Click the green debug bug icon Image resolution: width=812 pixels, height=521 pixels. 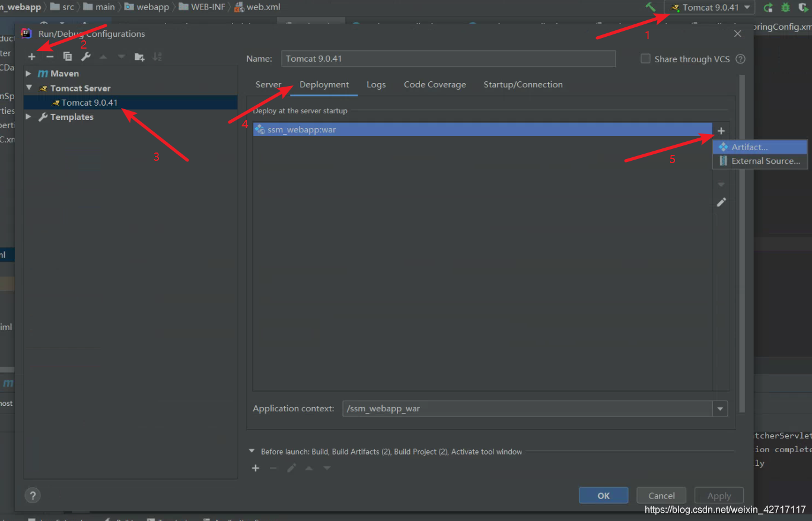[786, 8]
